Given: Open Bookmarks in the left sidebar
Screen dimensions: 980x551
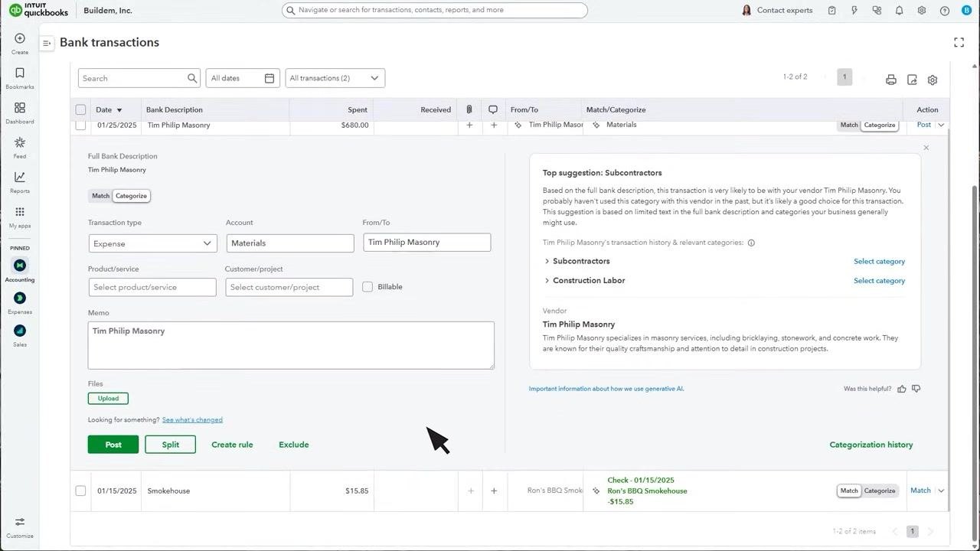Looking at the screenshot, I should [x=20, y=73].
